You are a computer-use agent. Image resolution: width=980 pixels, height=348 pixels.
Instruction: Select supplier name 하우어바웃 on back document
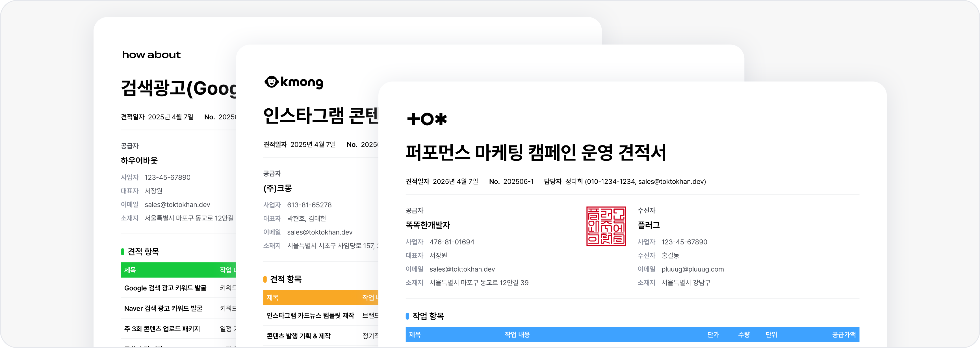pyautogui.click(x=139, y=161)
